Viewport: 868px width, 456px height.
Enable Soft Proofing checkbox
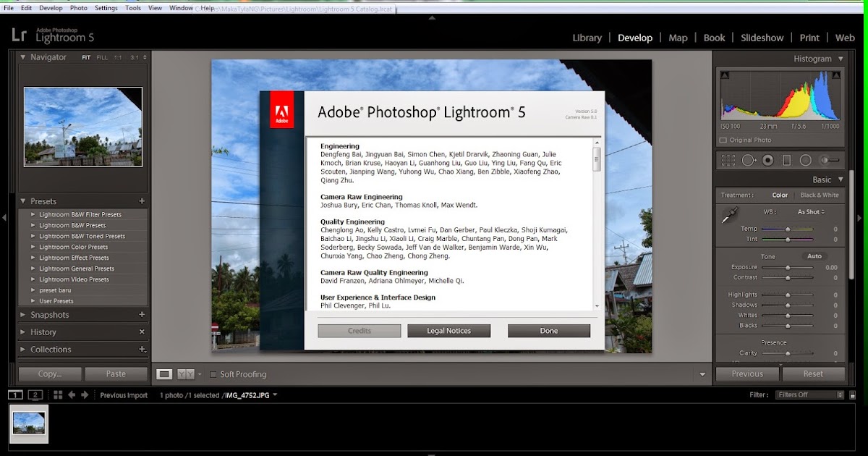coord(213,374)
